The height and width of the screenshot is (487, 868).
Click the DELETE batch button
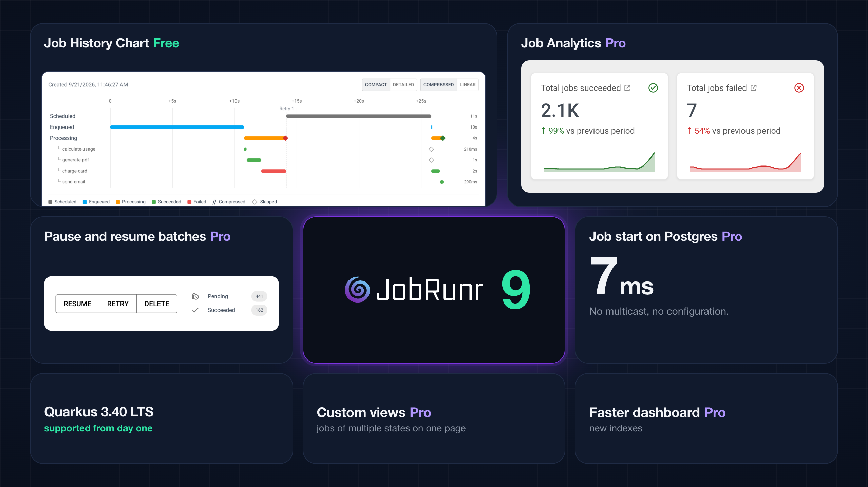[157, 304]
